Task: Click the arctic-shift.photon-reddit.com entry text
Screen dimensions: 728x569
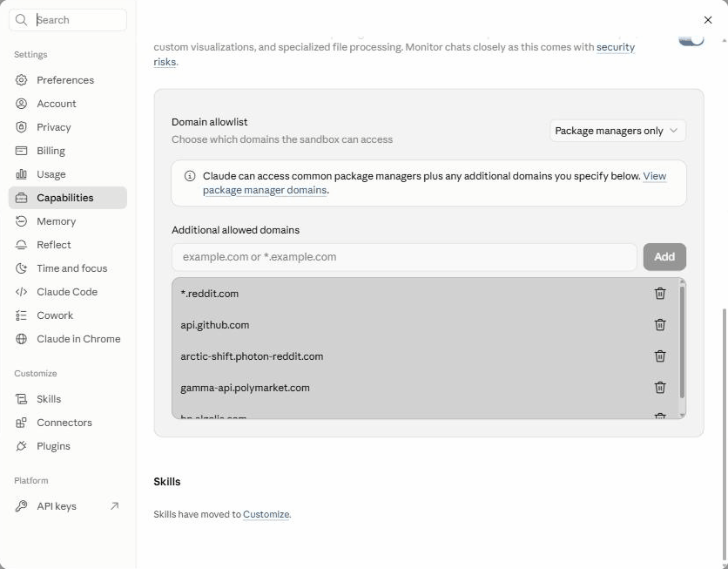Action: coord(252,356)
